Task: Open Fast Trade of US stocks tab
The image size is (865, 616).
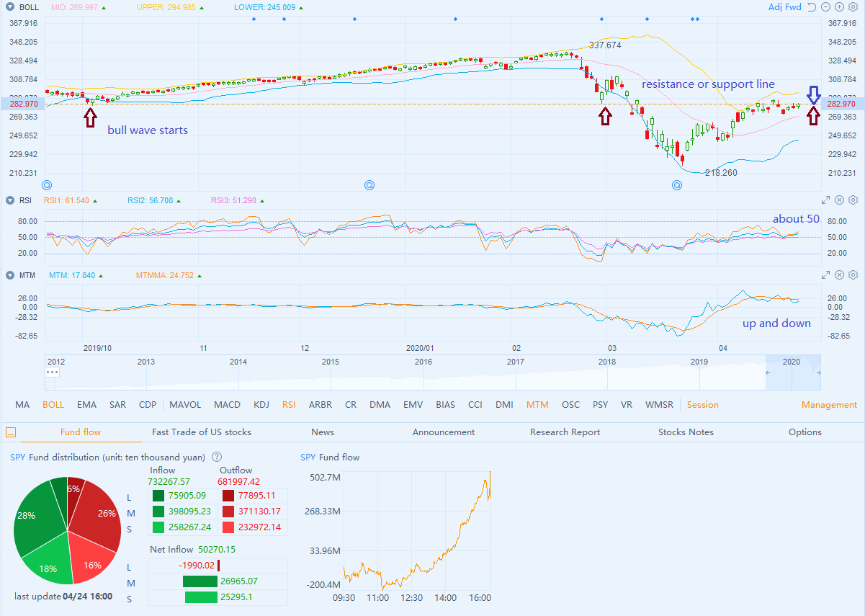Action: pos(202,432)
